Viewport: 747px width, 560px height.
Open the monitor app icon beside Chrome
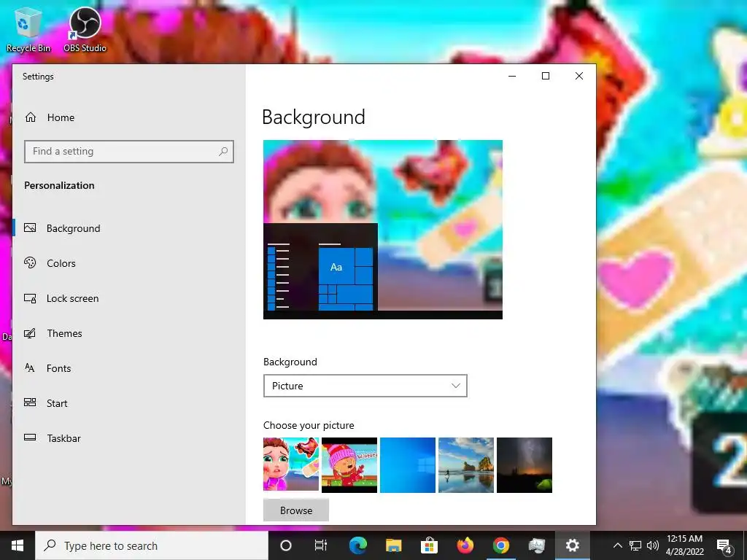click(x=536, y=545)
